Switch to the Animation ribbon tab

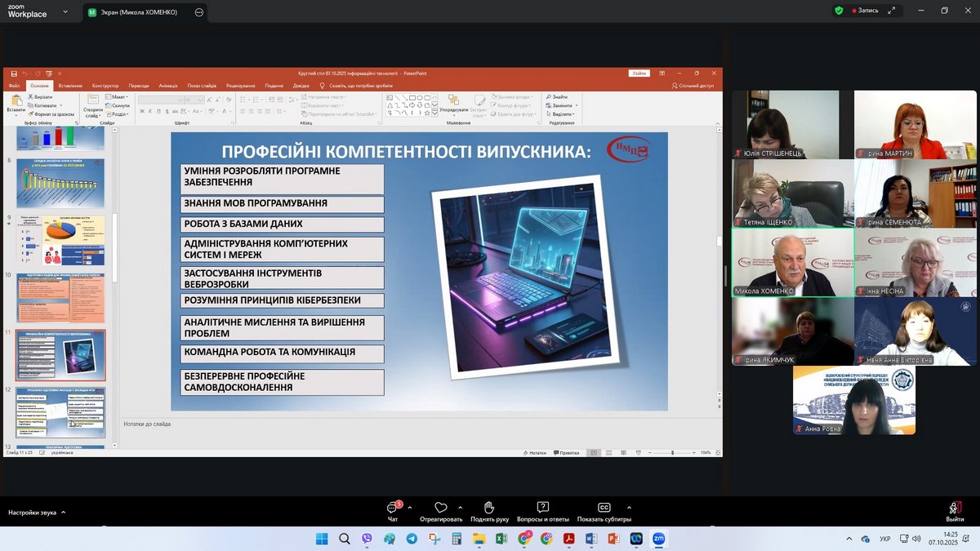point(168,86)
